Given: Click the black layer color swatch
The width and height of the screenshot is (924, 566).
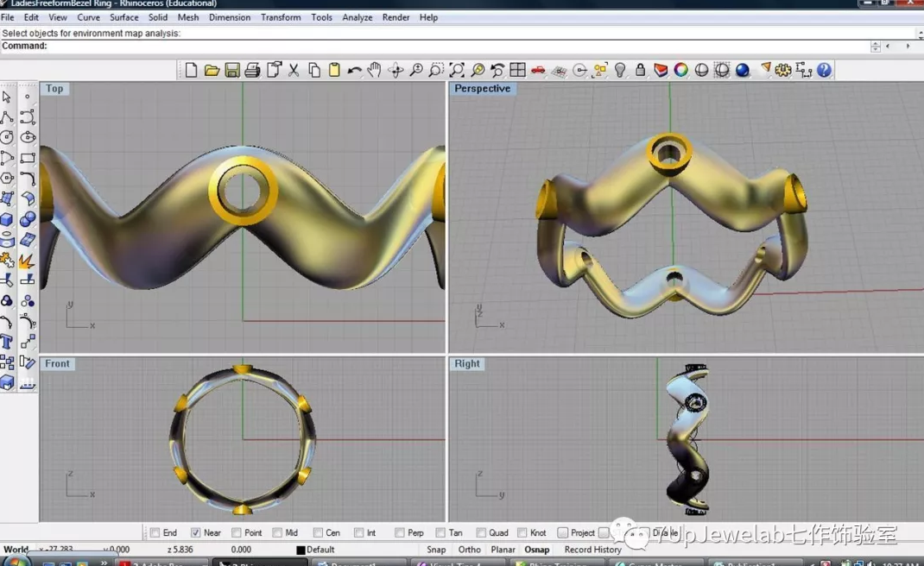Looking at the screenshot, I should pyautogui.click(x=301, y=550).
